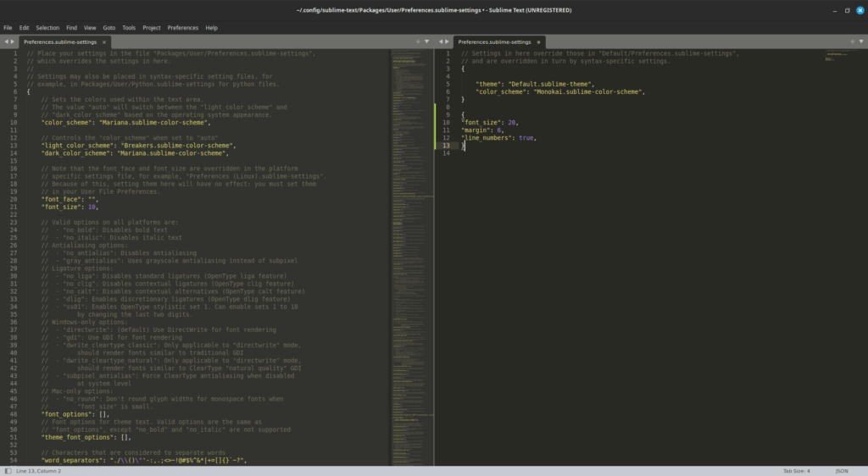Maximize the Sublime Text window
Viewport: 868px width, 476px height.
pos(847,10)
